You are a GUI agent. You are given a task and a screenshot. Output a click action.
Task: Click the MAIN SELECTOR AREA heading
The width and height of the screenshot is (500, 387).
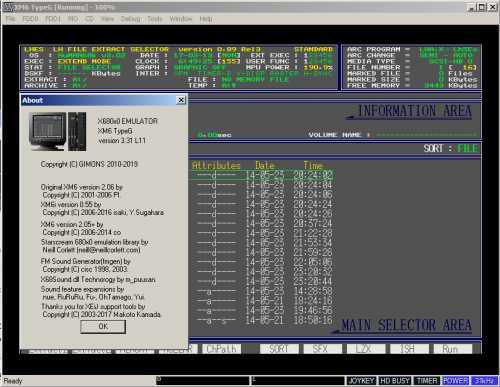tap(407, 325)
